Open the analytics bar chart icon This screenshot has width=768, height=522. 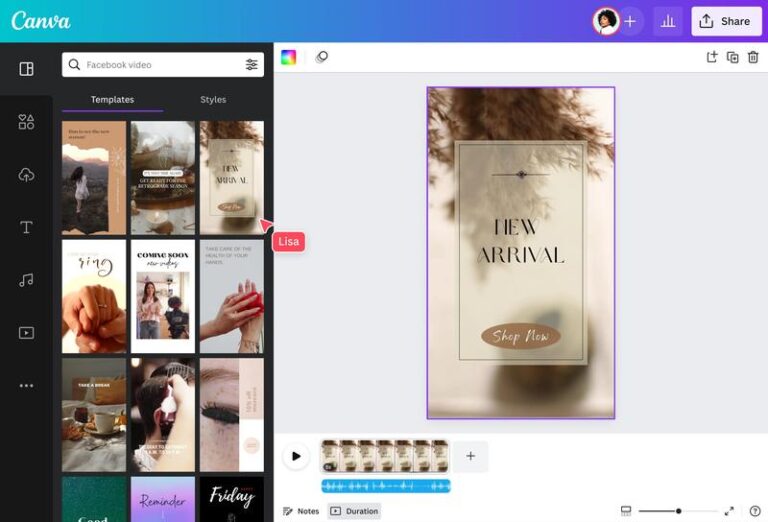pyautogui.click(x=668, y=22)
